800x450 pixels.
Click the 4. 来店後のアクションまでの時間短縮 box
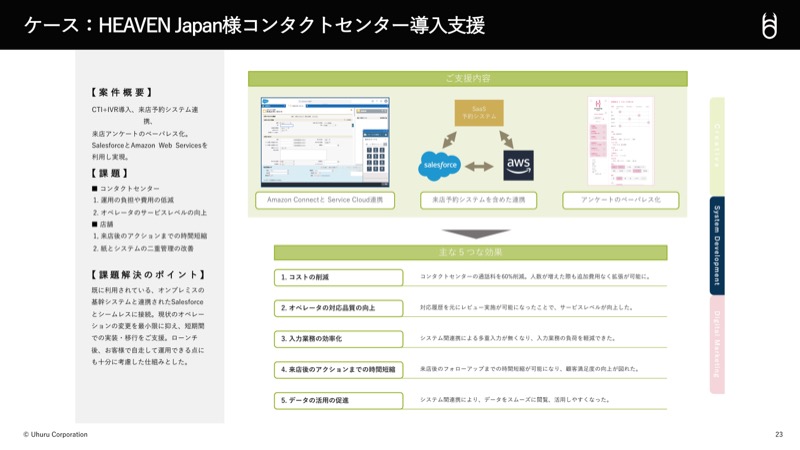click(338, 369)
